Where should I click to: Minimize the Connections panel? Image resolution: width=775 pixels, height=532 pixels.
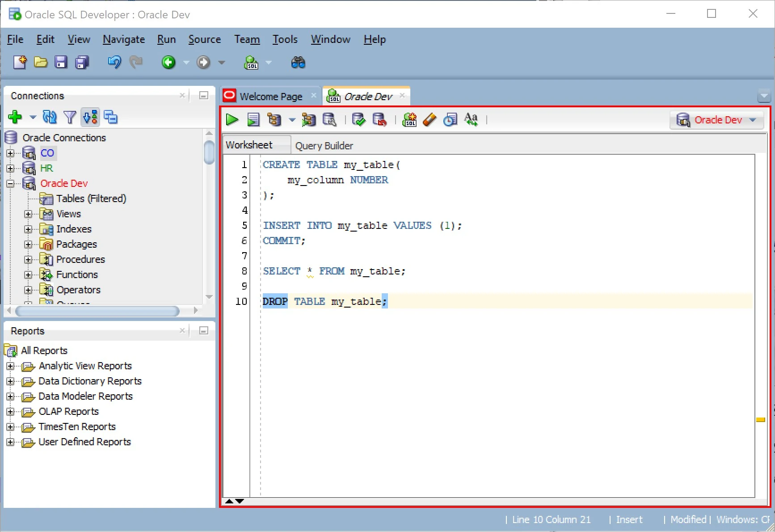coord(203,95)
